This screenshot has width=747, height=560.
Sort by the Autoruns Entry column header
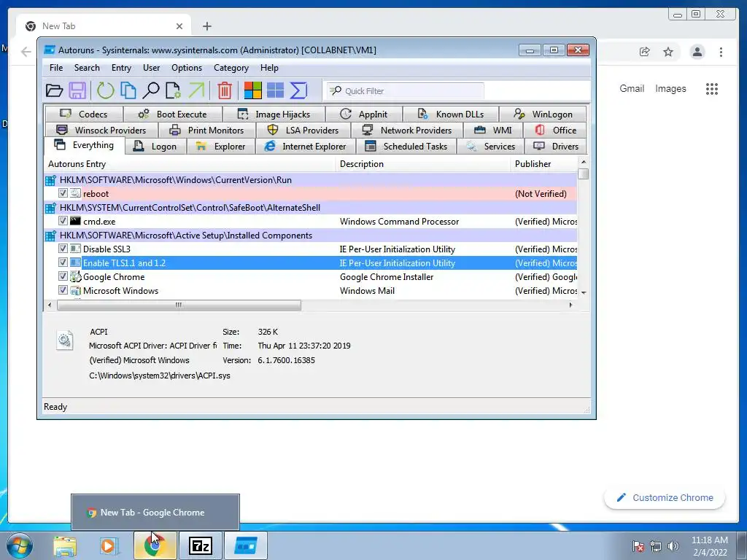[190, 164]
